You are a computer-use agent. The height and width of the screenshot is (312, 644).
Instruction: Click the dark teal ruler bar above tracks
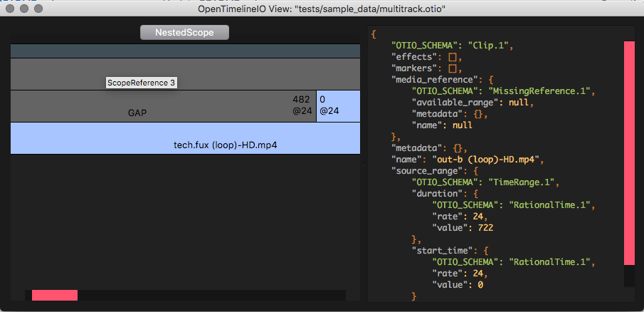click(x=185, y=51)
